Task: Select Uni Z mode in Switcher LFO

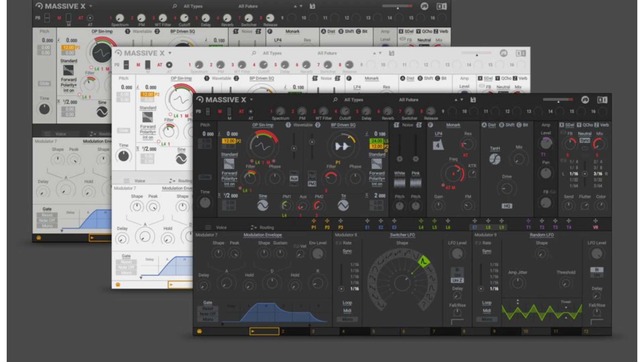Action: pyautogui.click(x=457, y=280)
